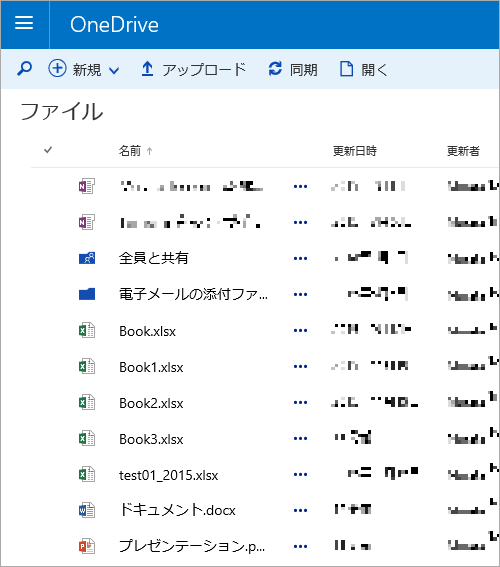Viewport: 500px width, 567px height.
Task: Open more options for プレゼンテーション.p...
Action: point(300,547)
